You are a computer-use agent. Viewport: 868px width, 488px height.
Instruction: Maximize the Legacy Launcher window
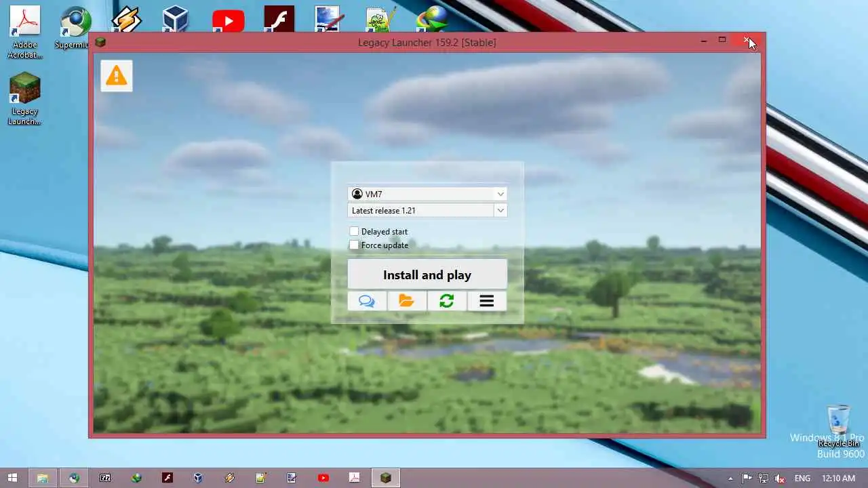(x=722, y=41)
